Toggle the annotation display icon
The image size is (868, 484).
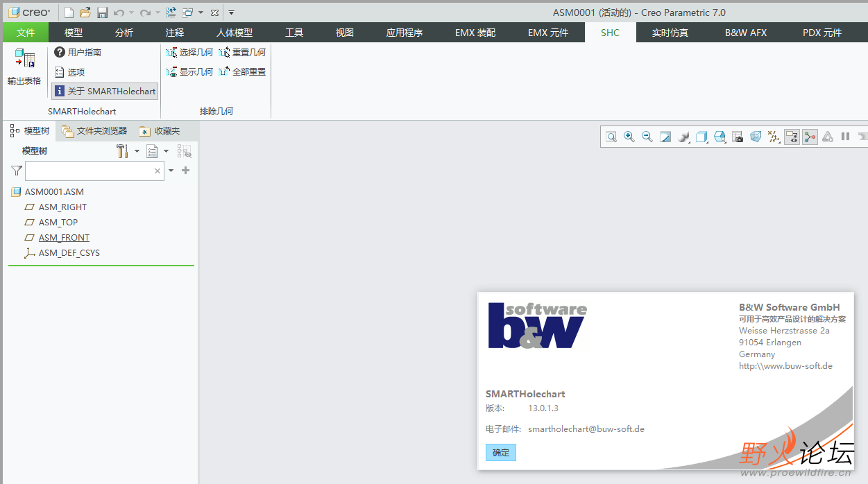[792, 137]
